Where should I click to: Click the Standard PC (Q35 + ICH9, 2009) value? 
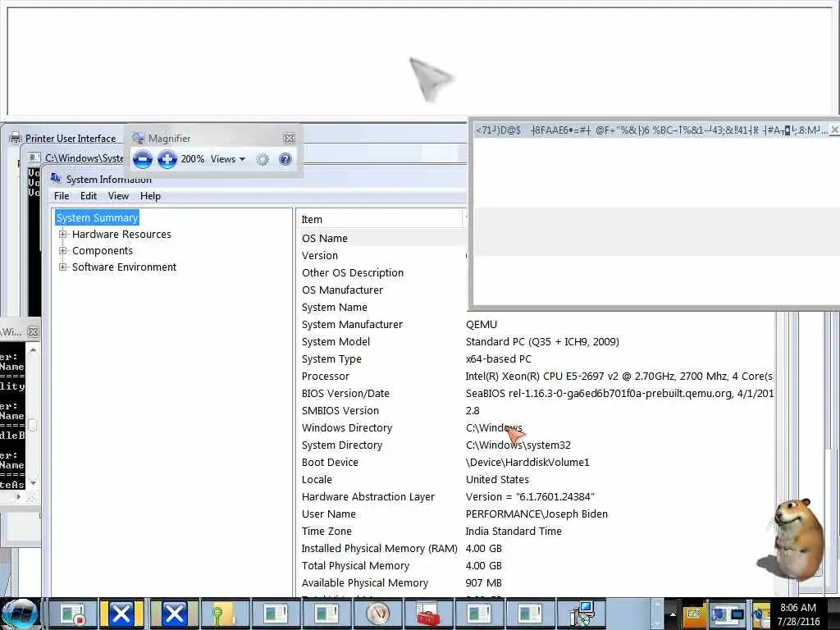coord(542,341)
